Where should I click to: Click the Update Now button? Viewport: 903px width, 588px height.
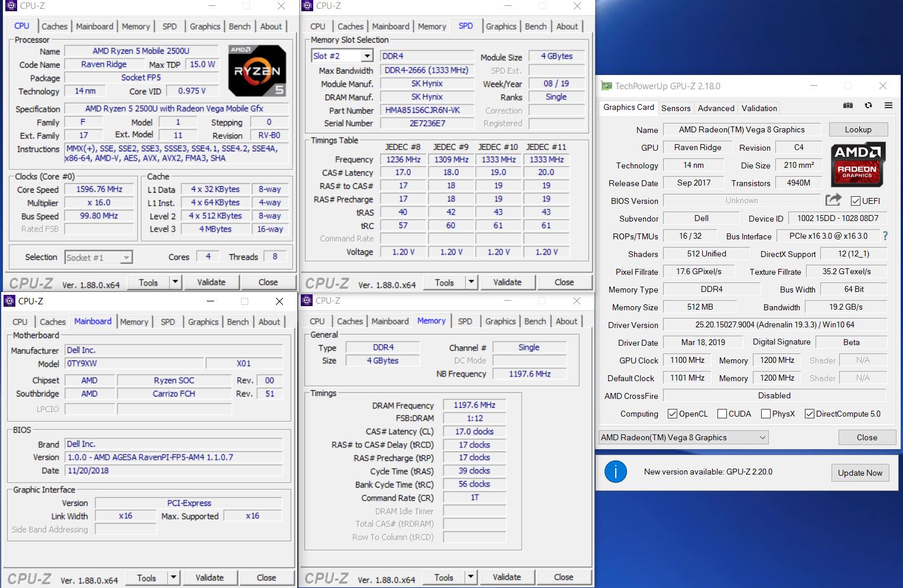pyautogui.click(x=860, y=473)
